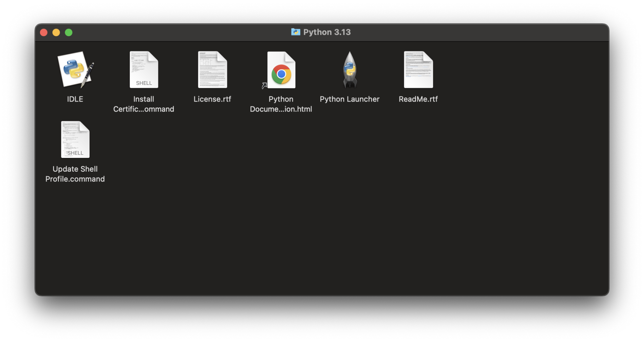Click the "ReadMe.rtf" file name label

click(x=418, y=99)
